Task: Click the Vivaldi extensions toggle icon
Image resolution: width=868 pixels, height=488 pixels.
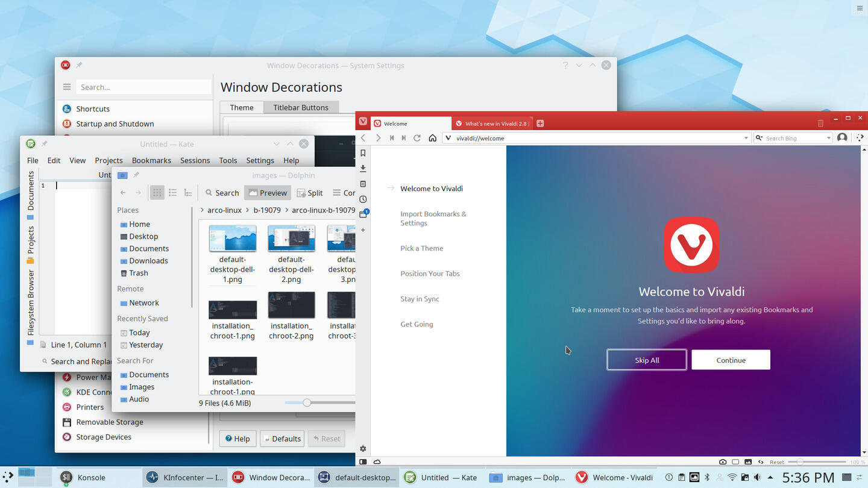Action: point(860,138)
